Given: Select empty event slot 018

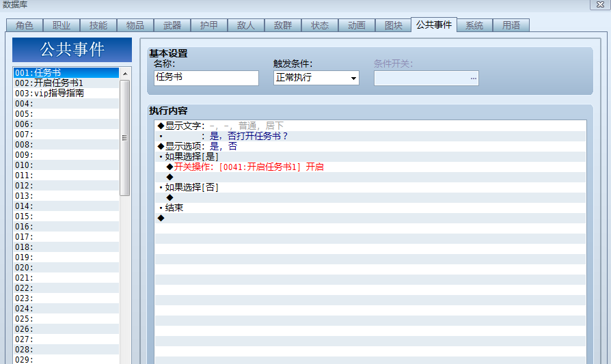Looking at the screenshot, I should [66, 247].
